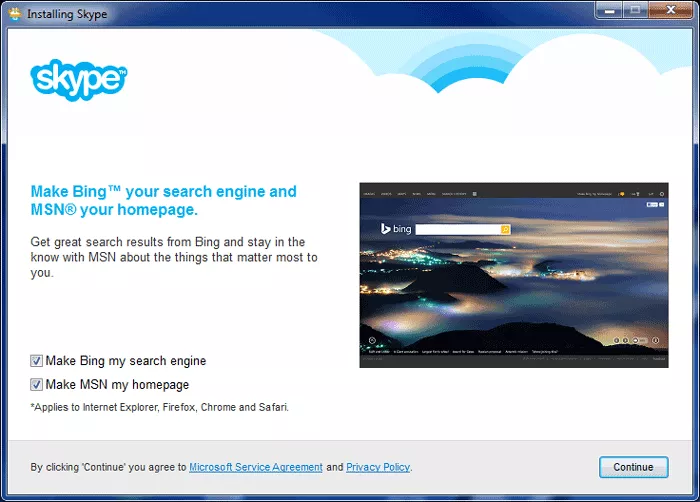Click the Installing Skype title text
The image size is (700, 502).
point(67,14)
